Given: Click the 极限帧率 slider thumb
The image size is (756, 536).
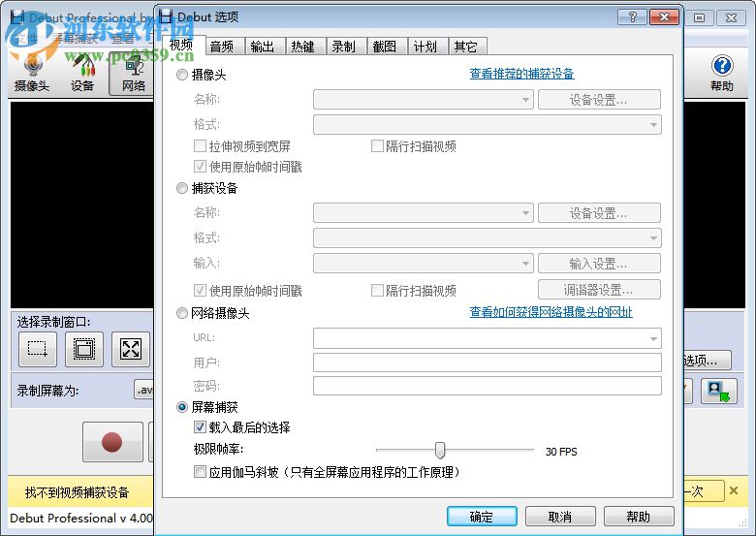Looking at the screenshot, I should [440, 450].
